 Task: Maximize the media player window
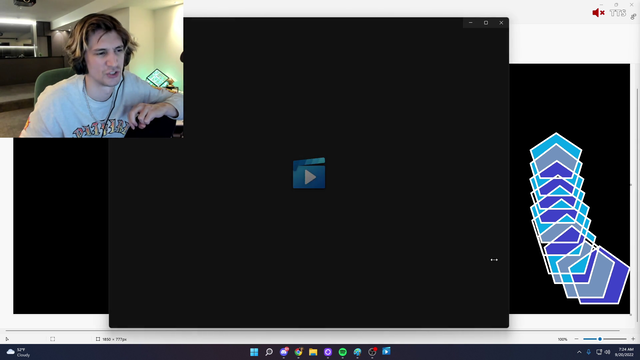pos(486,23)
